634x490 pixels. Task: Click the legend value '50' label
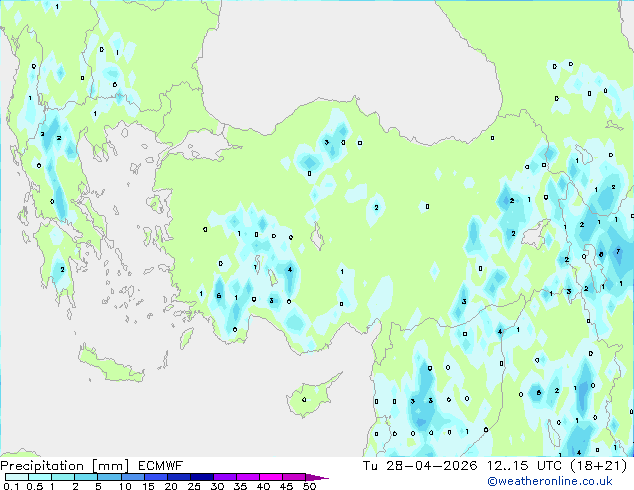coord(310,486)
